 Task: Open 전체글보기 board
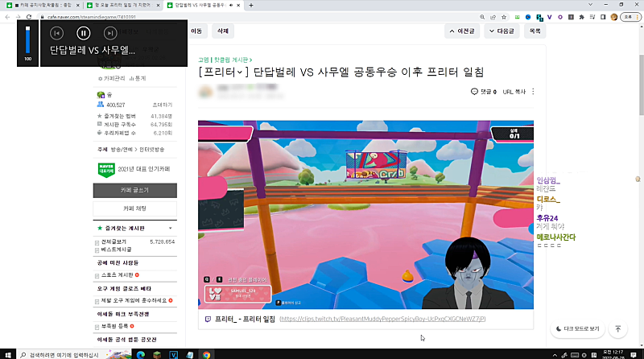[x=114, y=241]
